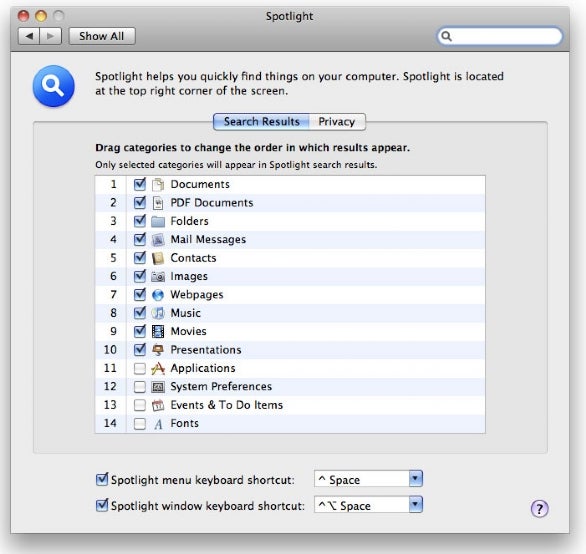Click the large blue Spotlight magnifier icon
Image resolution: width=586 pixels, height=554 pixels.
[53, 86]
